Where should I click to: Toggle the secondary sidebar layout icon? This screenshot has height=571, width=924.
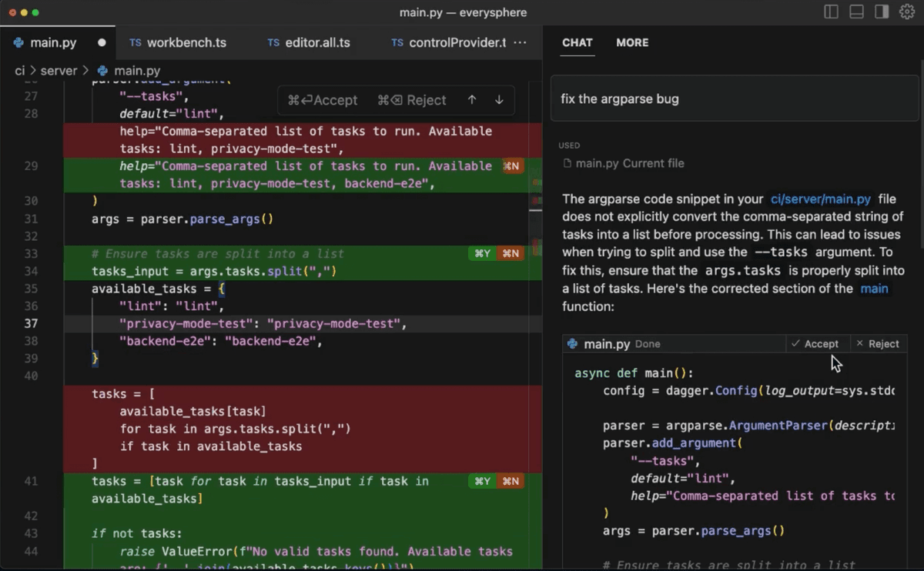tap(882, 12)
